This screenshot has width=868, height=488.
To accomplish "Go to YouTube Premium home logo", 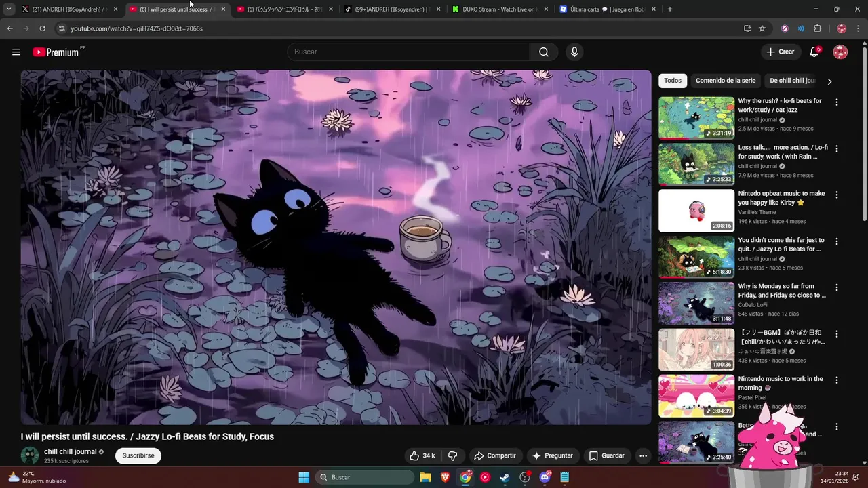I will click(x=57, y=52).
